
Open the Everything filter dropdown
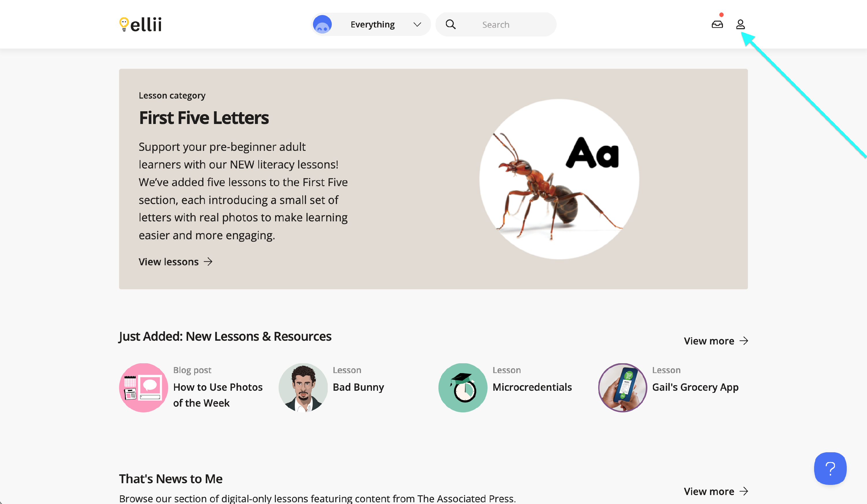point(373,25)
